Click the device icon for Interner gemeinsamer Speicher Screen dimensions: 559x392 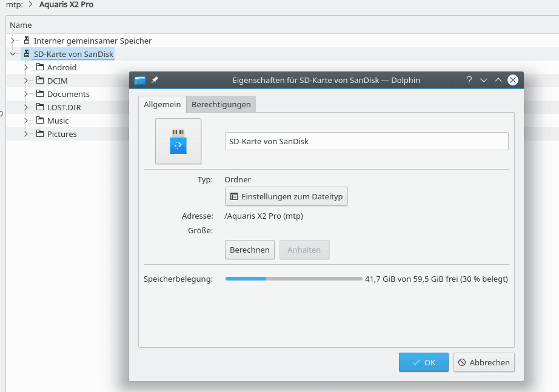point(27,40)
